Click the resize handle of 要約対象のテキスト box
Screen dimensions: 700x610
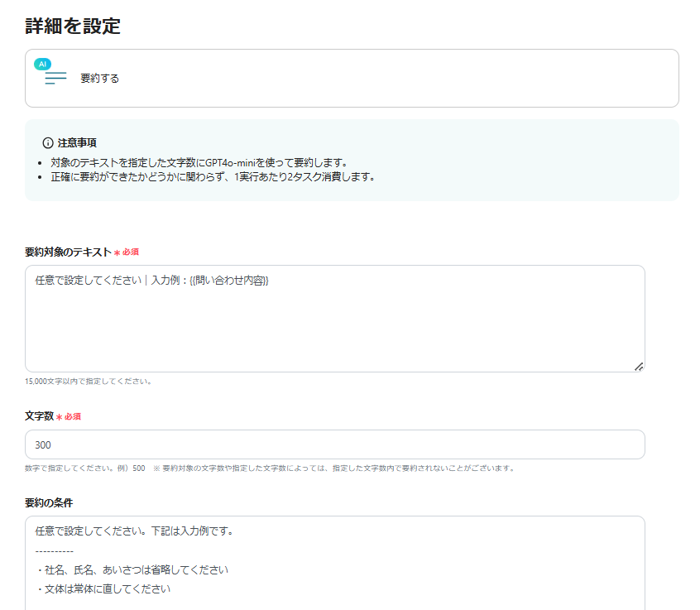click(638, 366)
